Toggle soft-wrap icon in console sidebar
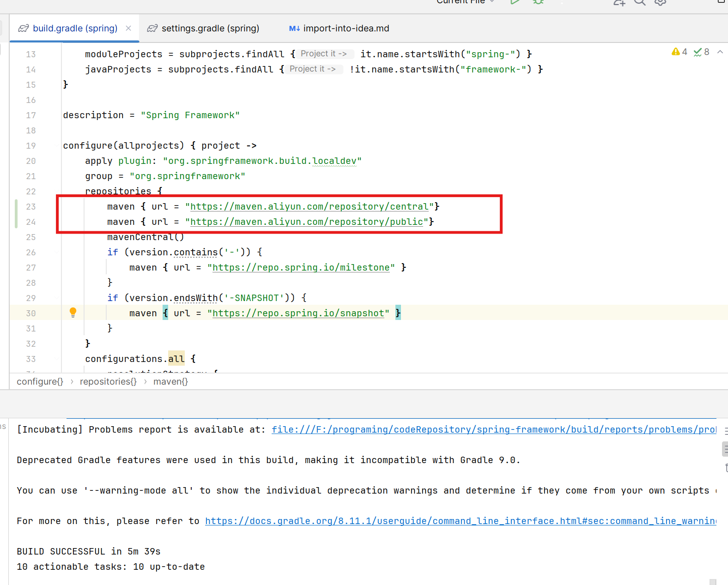This screenshot has height=585, width=728. click(x=726, y=431)
